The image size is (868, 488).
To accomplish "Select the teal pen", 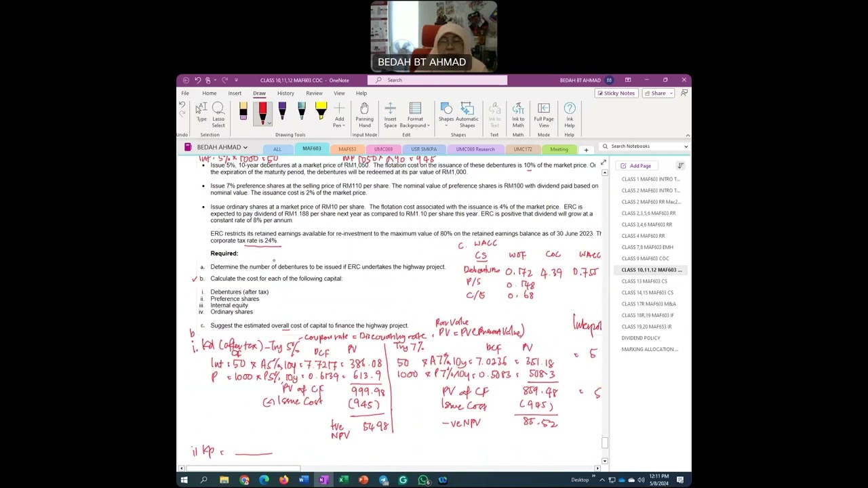I will coord(302,113).
